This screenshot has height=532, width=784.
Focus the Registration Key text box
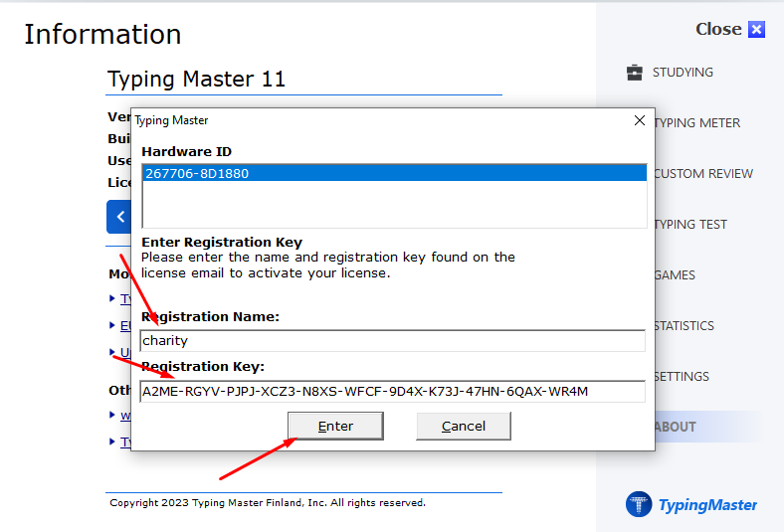(393, 391)
